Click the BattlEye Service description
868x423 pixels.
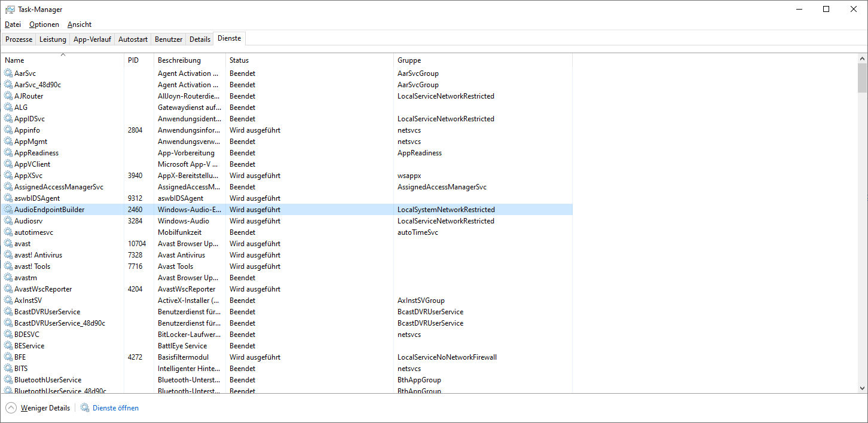[x=182, y=346]
